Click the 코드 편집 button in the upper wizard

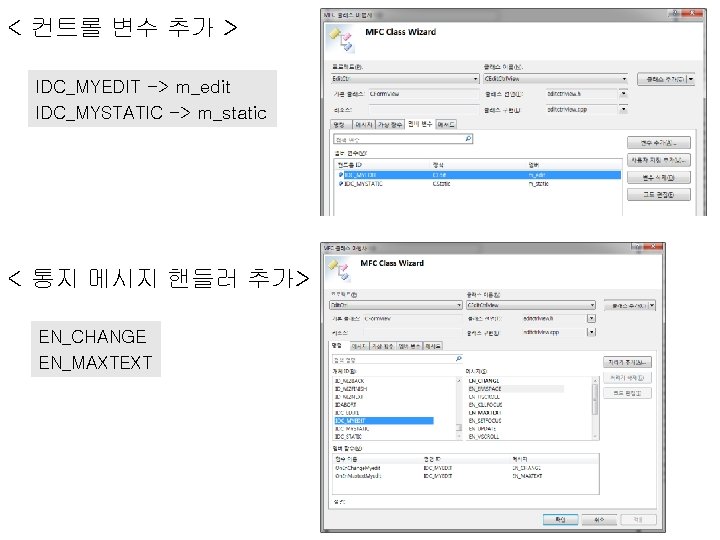(659, 195)
